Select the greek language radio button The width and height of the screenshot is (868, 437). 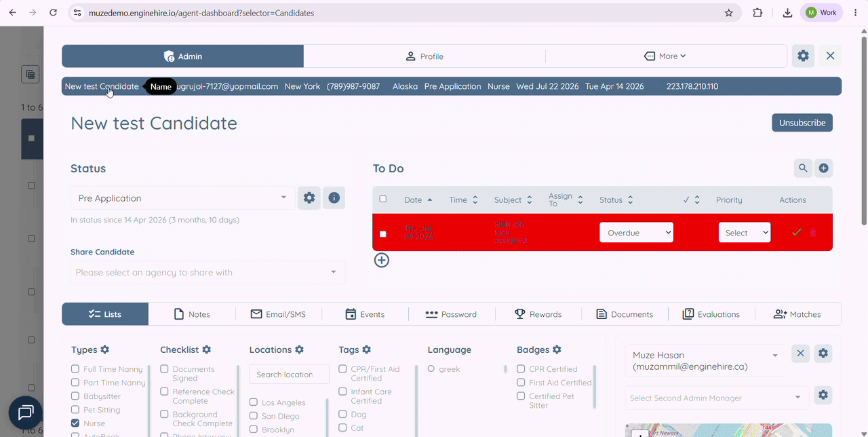pyautogui.click(x=431, y=369)
